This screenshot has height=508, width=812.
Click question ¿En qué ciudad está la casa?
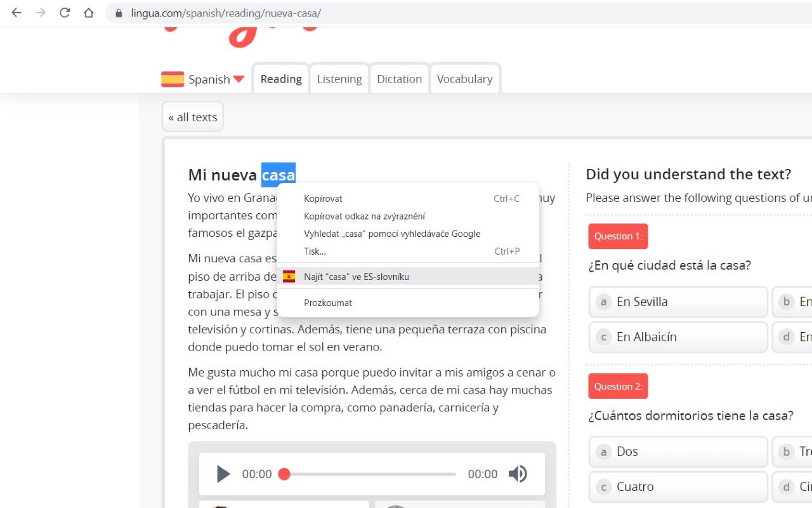point(670,265)
